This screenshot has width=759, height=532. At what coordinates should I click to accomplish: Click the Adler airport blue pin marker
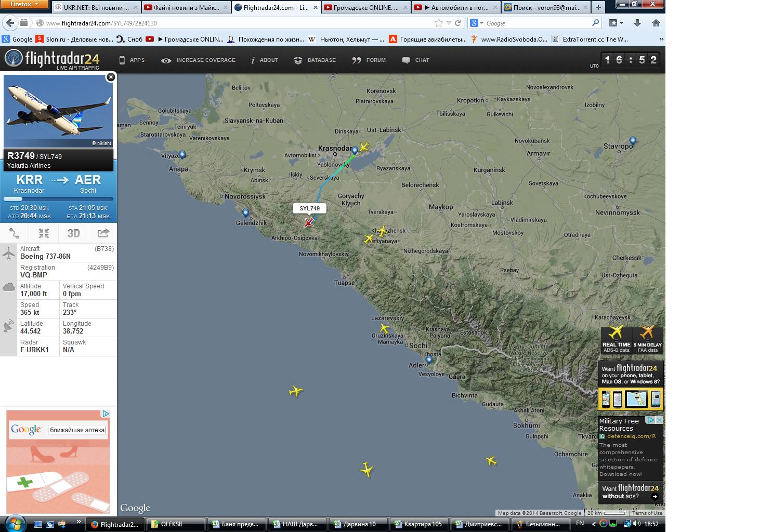click(x=429, y=360)
